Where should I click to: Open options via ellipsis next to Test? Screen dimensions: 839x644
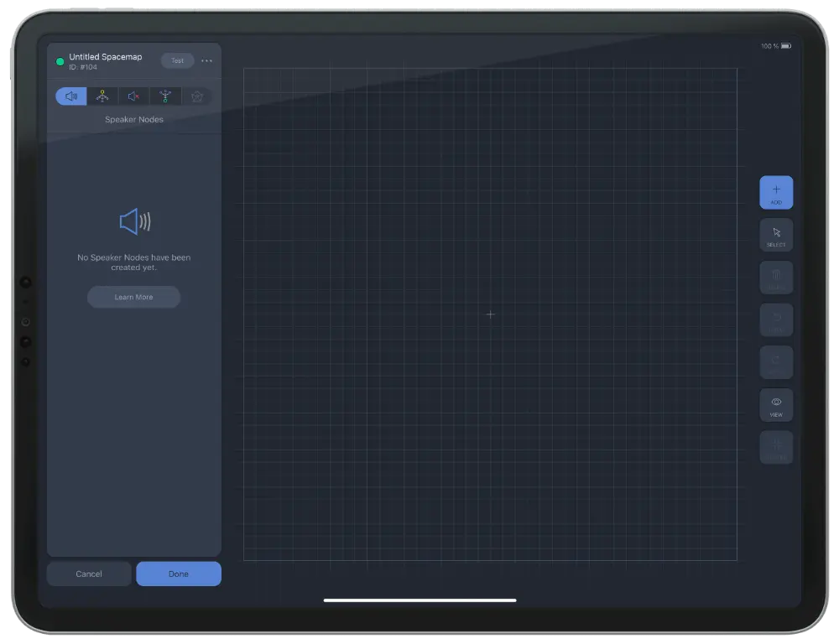pyautogui.click(x=207, y=60)
